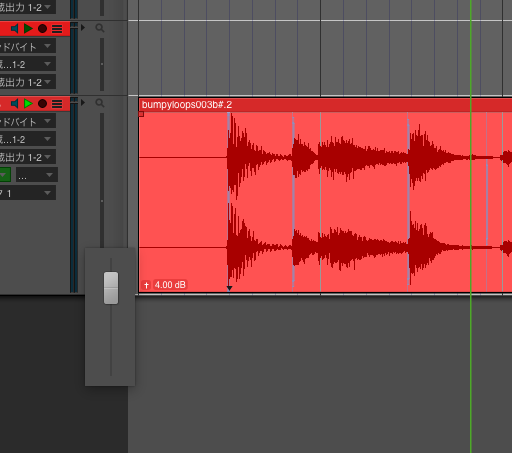Open the '...' dropdown next to the green button
Viewport: 512px width, 453px height.
click(37, 175)
